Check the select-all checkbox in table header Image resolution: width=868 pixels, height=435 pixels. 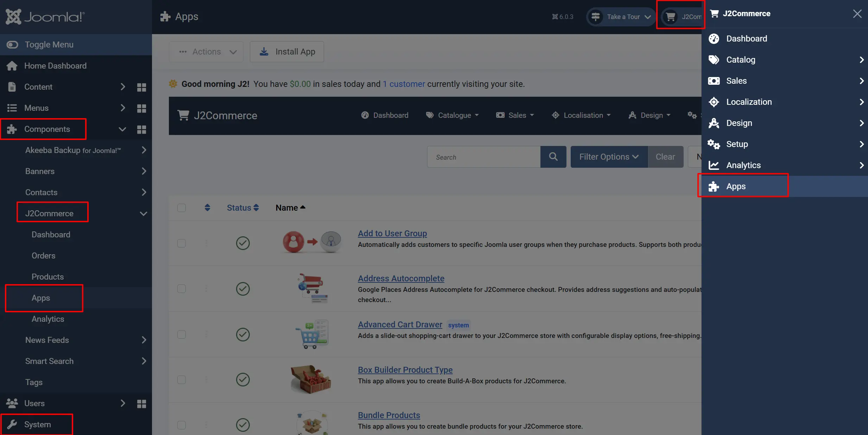(182, 208)
